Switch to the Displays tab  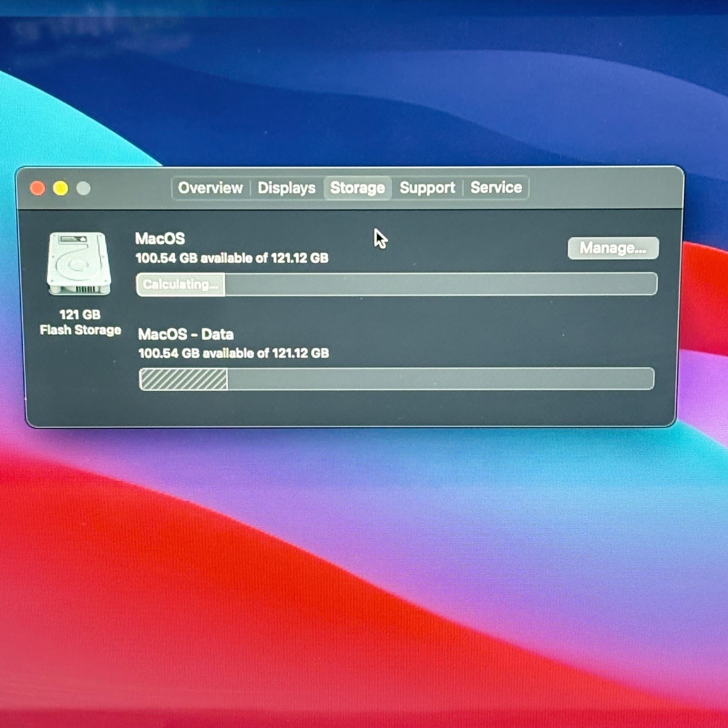pos(287,188)
